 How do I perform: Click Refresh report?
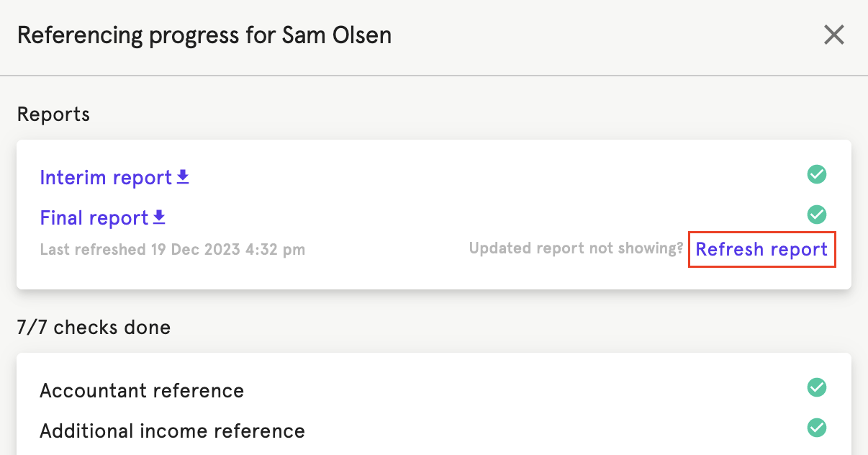point(761,249)
